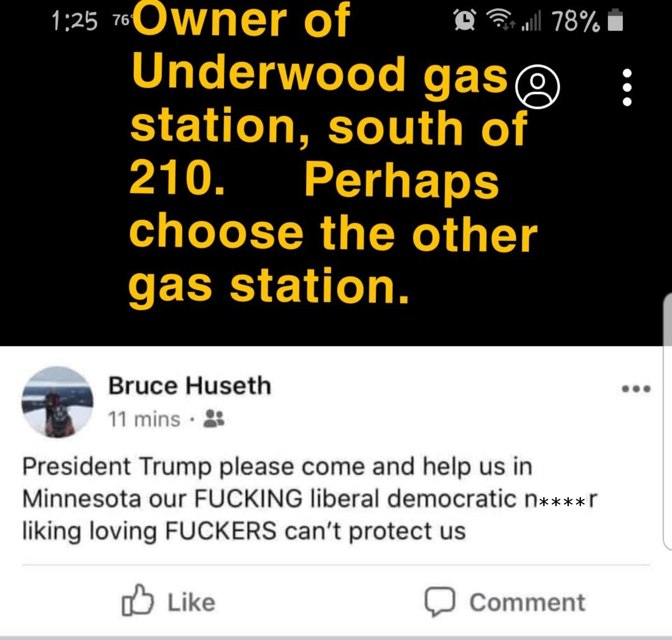
Task: Open Bruce Huseth's profile name link
Action: pos(189,386)
